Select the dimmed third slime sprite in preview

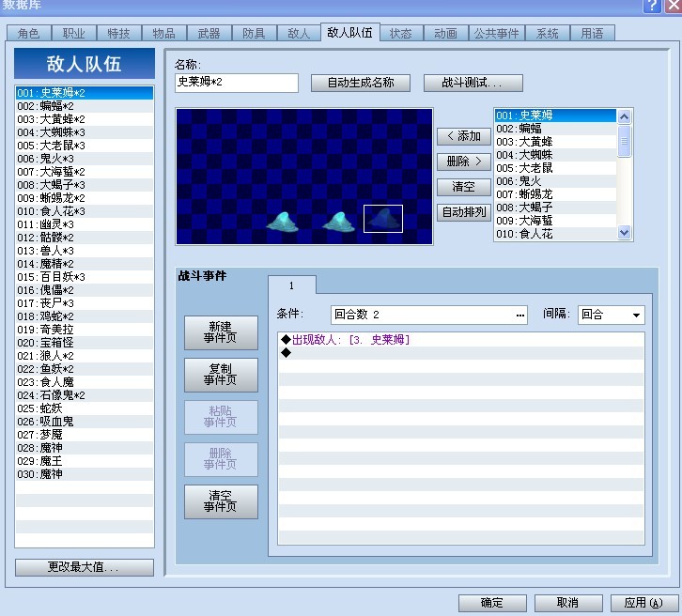382,219
